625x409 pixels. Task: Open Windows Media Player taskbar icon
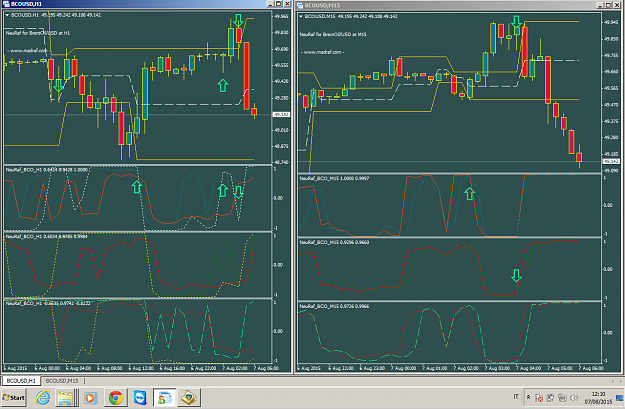point(90,397)
